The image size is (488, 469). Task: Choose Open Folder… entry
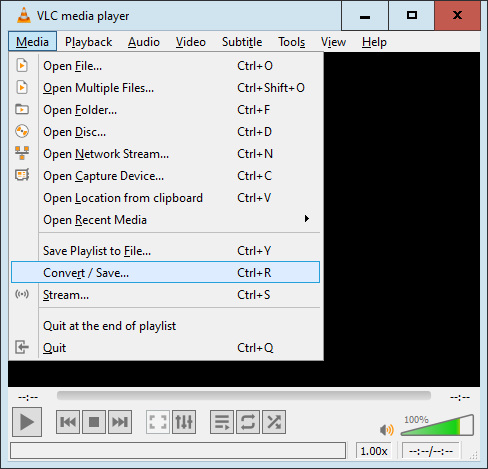[165, 110]
